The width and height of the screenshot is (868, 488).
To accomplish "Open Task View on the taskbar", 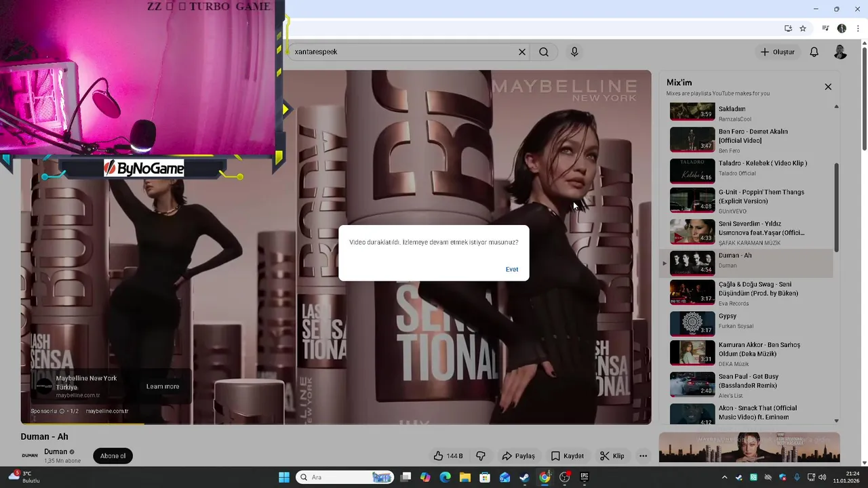I will 406,477.
